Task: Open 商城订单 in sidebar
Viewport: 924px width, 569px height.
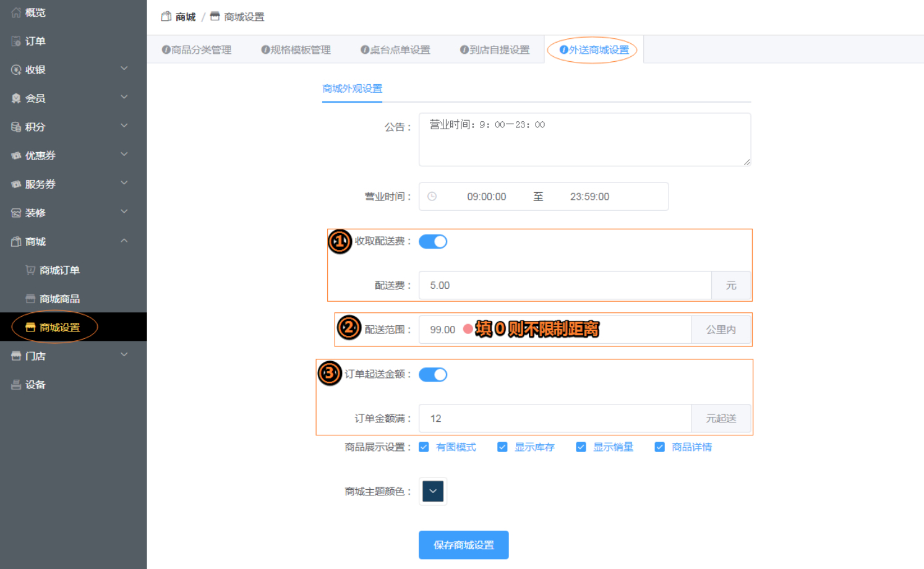Action: pos(60,270)
